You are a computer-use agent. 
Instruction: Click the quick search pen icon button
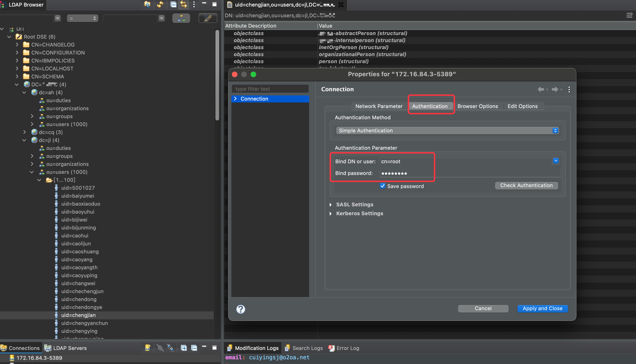pyautogui.click(x=207, y=18)
